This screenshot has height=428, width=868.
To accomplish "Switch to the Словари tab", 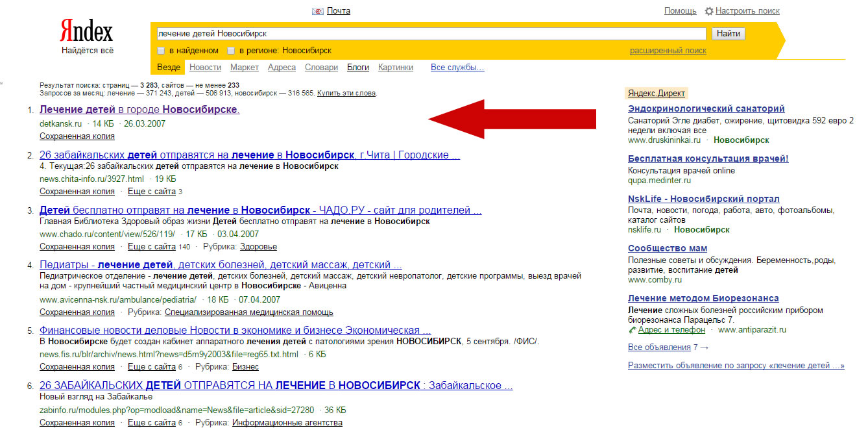I will tap(321, 68).
